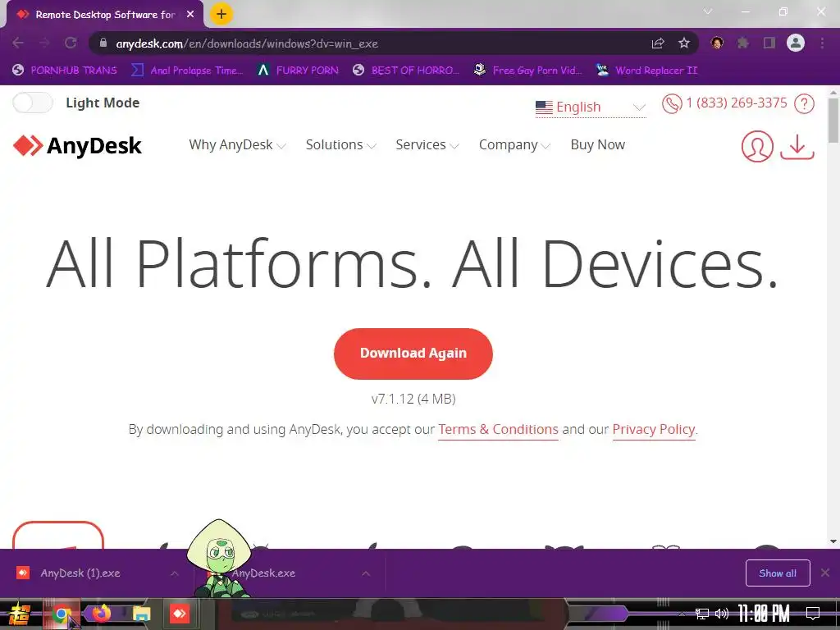Open the help question mark icon

tap(804, 103)
